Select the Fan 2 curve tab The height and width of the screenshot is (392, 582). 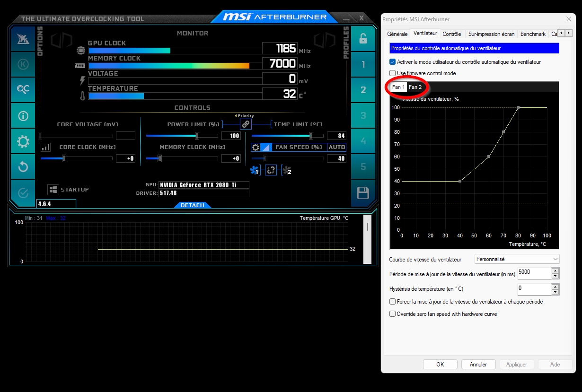pyautogui.click(x=415, y=87)
